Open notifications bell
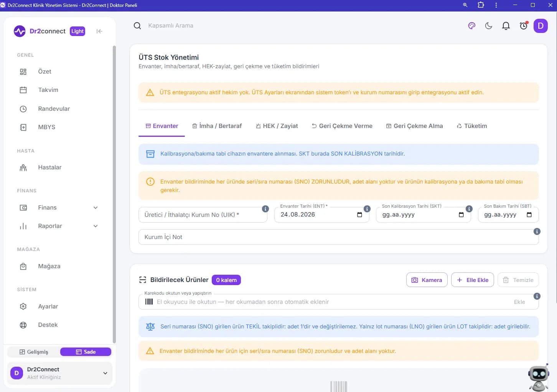 point(506,26)
